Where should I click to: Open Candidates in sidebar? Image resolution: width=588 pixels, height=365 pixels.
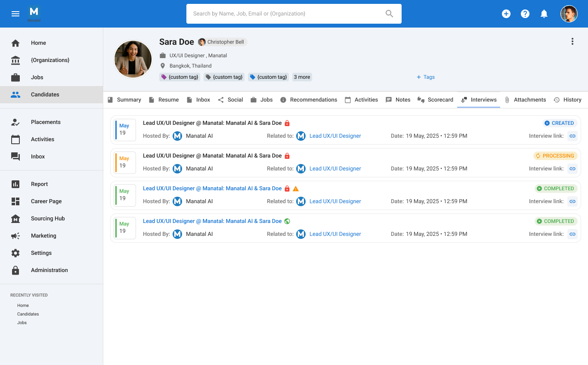tap(52, 95)
